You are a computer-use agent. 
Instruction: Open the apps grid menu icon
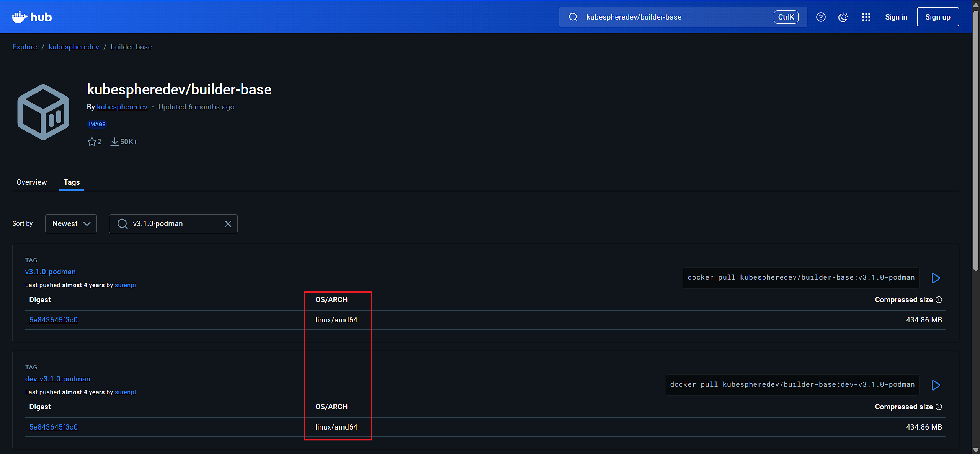point(866,17)
